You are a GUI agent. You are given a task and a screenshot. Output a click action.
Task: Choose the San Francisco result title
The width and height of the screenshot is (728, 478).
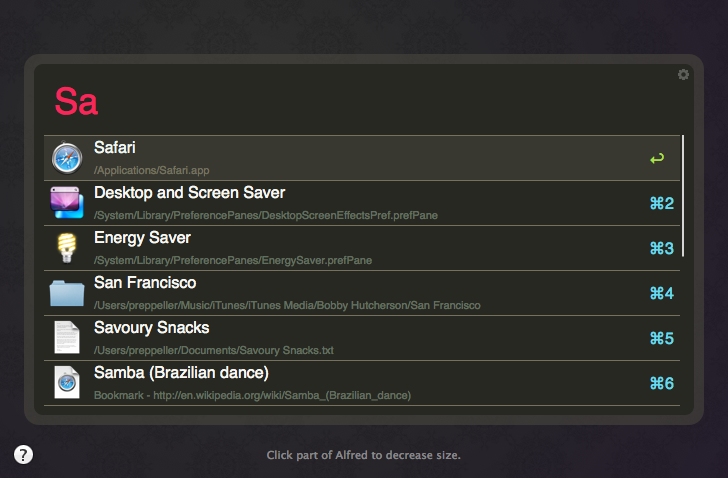(x=144, y=283)
